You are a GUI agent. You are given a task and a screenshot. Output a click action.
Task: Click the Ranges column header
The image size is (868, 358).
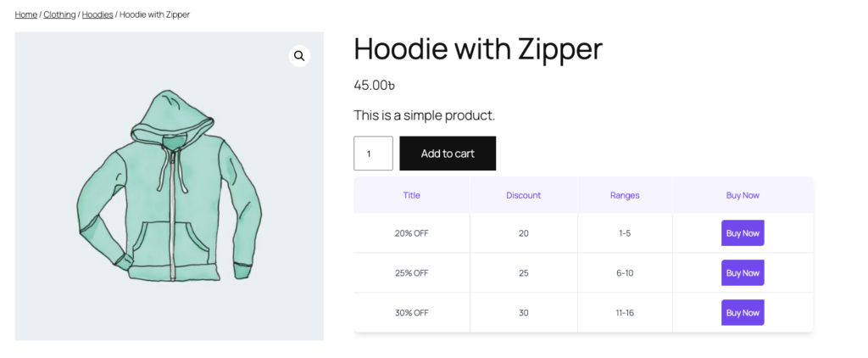click(x=625, y=195)
